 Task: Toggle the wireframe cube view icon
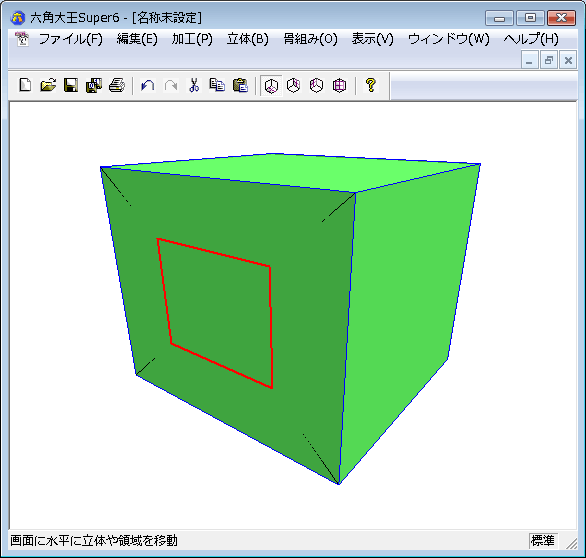tap(339, 86)
